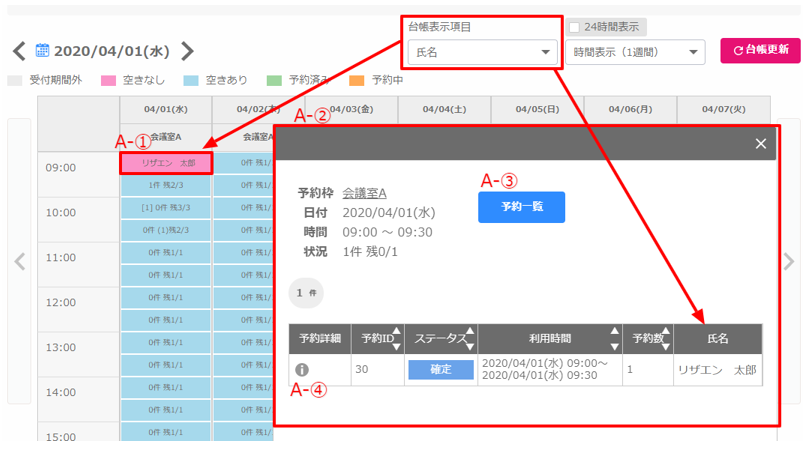Open reservation detail info icon
The width and height of the screenshot is (808, 450).
[302, 370]
